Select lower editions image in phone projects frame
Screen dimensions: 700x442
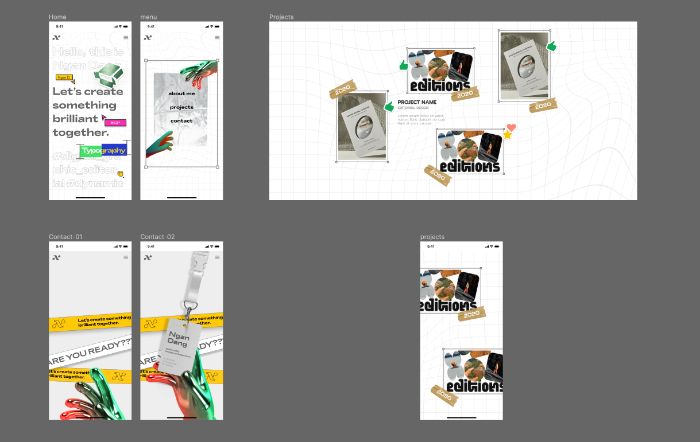(x=473, y=371)
